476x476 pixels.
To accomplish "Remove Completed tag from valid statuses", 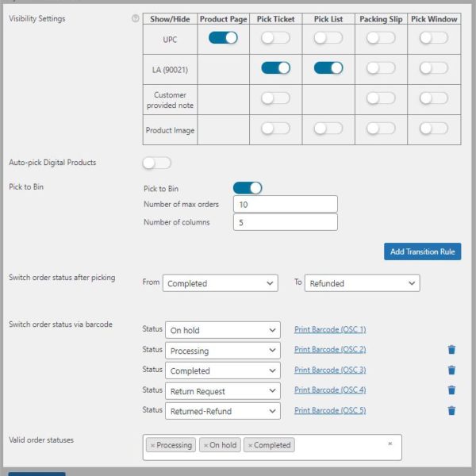I will (x=250, y=446).
